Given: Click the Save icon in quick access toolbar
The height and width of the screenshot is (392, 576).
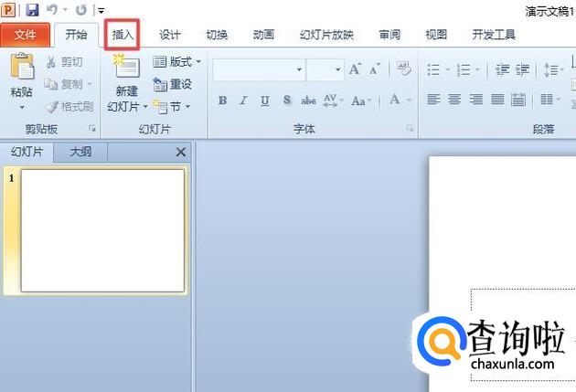Looking at the screenshot, I should [x=32, y=9].
